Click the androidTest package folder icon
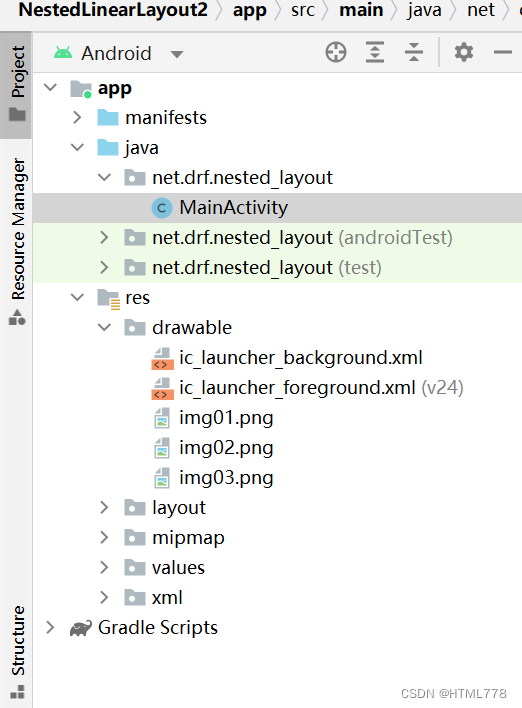Viewport: 522px width, 708px height. (x=135, y=238)
